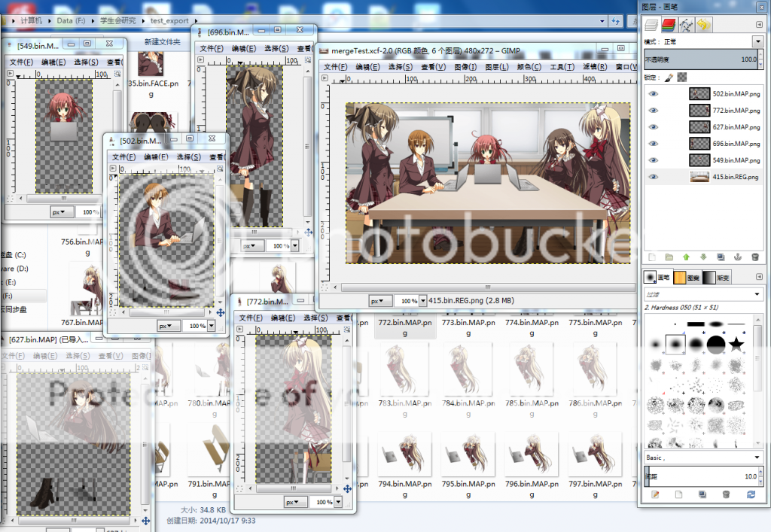Select the 773.bin.MAP.png file name
The height and width of the screenshot is (532, 771).
pos(468,327)
